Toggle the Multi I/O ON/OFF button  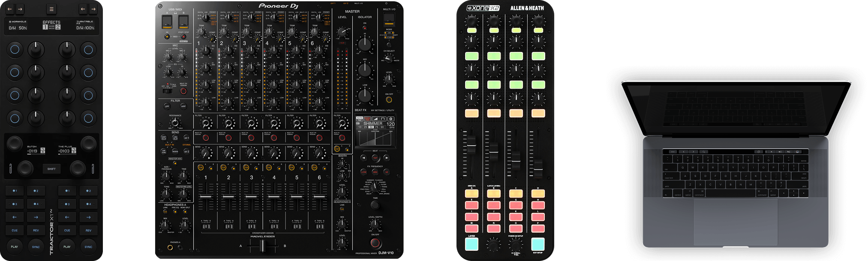tap(389, 100)
